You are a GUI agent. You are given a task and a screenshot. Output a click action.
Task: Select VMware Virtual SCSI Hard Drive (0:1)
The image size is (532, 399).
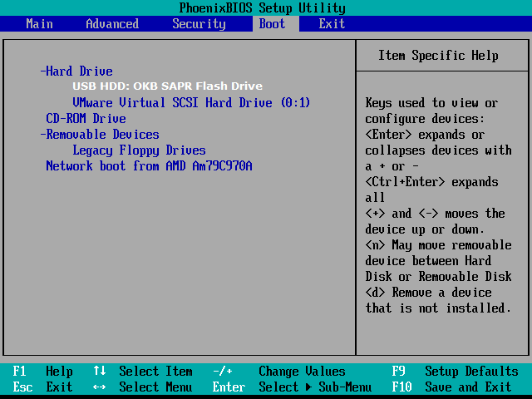point(191,102)
